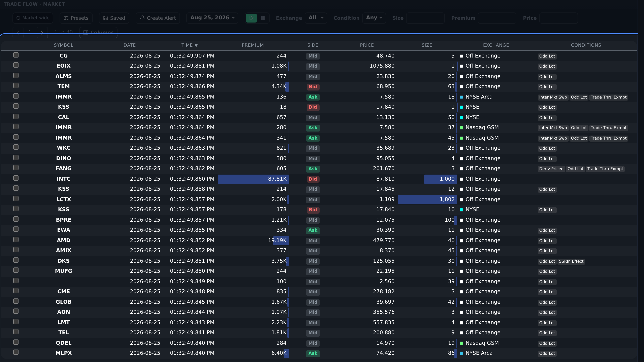
Task: Open the Aug 25, 2026 date picker
Action: [212, 18]
